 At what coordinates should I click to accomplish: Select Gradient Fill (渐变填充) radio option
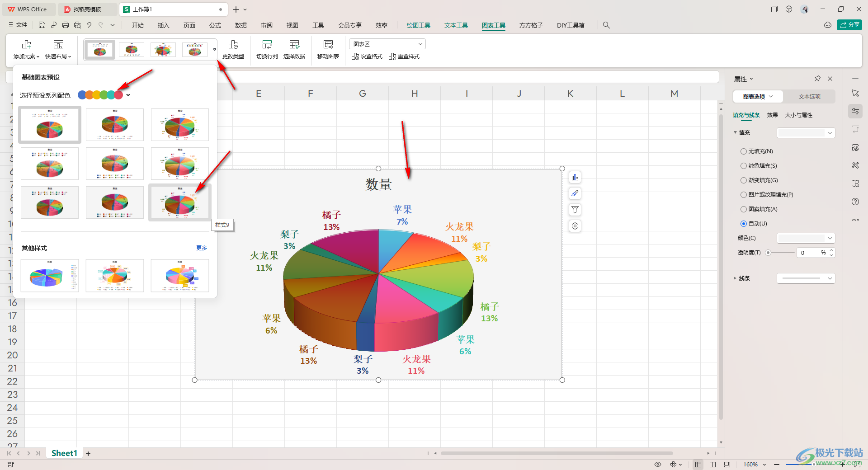click(743, 180)
